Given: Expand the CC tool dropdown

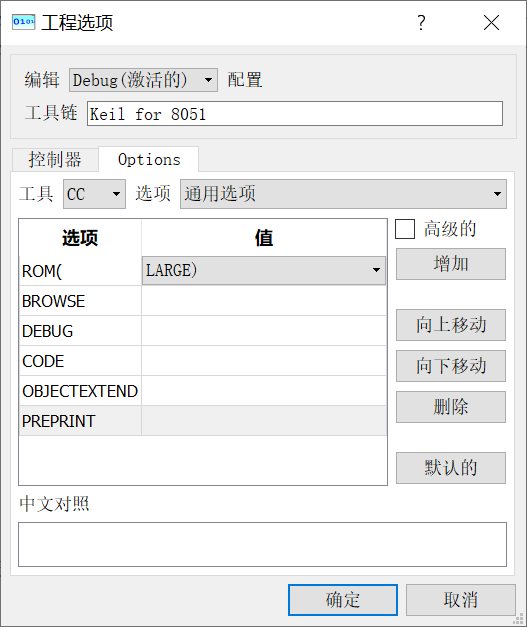Looking at the screenshot, I should (x=94, y=194).
